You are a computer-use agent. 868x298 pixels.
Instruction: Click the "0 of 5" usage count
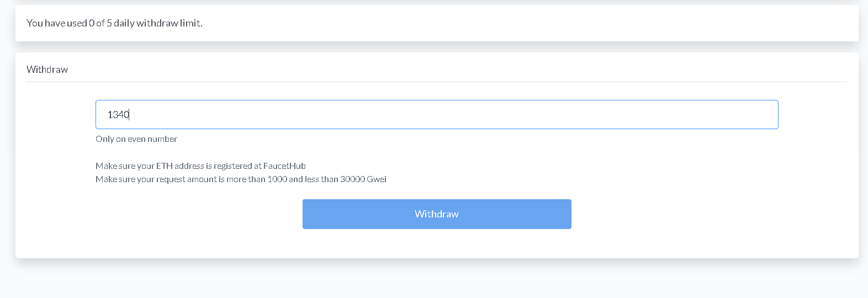tap(100, 23)
